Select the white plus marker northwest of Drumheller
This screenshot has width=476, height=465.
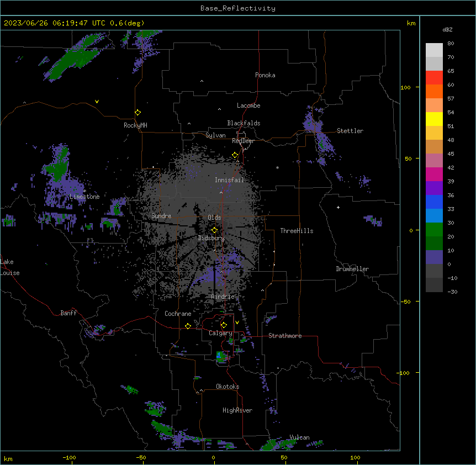(338, 207)
